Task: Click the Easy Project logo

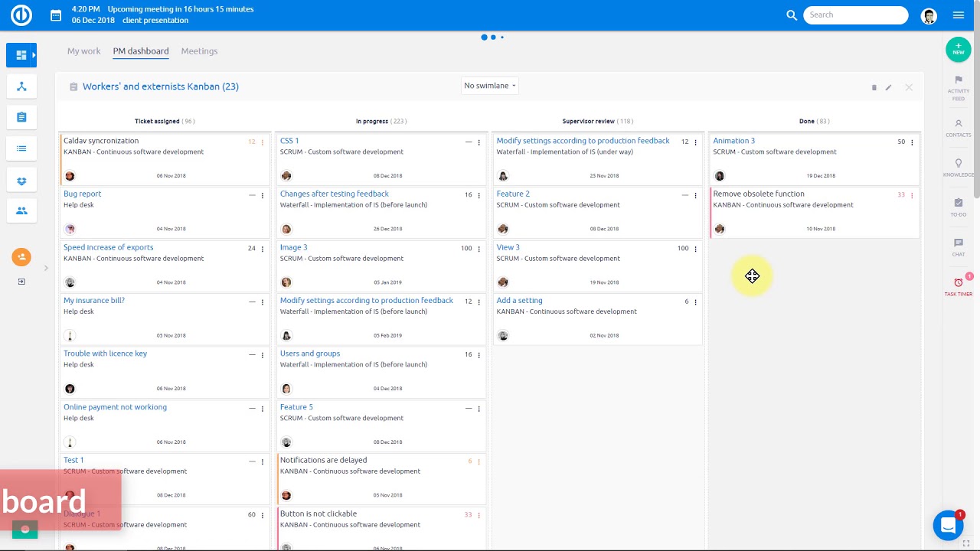Action: 21,15
